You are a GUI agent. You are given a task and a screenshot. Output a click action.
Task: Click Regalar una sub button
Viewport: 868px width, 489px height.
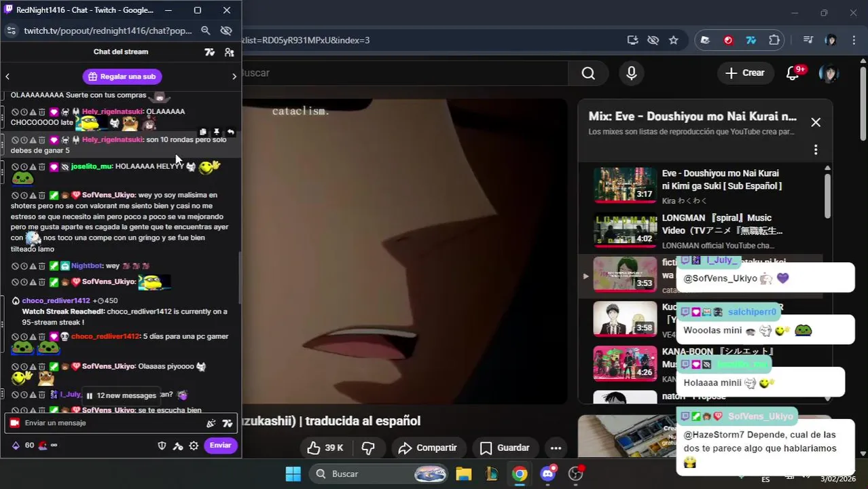click(123, 77)
